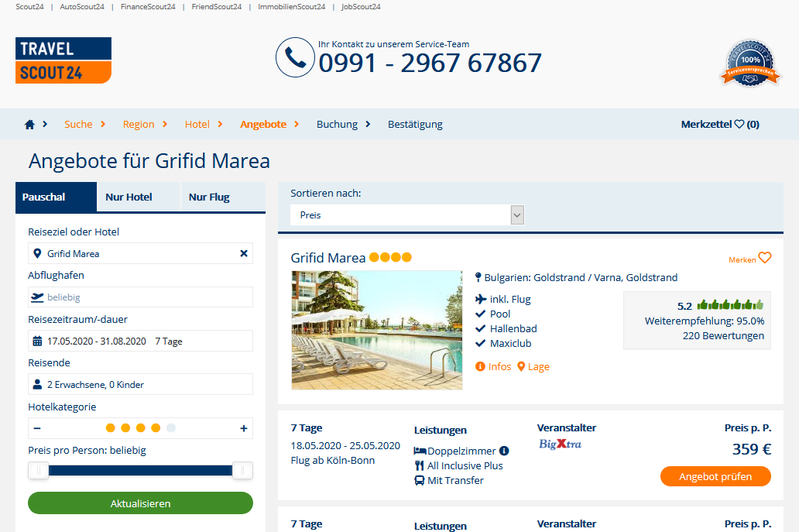Open the FriendScout24 link in top bar
Viewport: 799px width, 532px height.
click(x=217, y=7)
